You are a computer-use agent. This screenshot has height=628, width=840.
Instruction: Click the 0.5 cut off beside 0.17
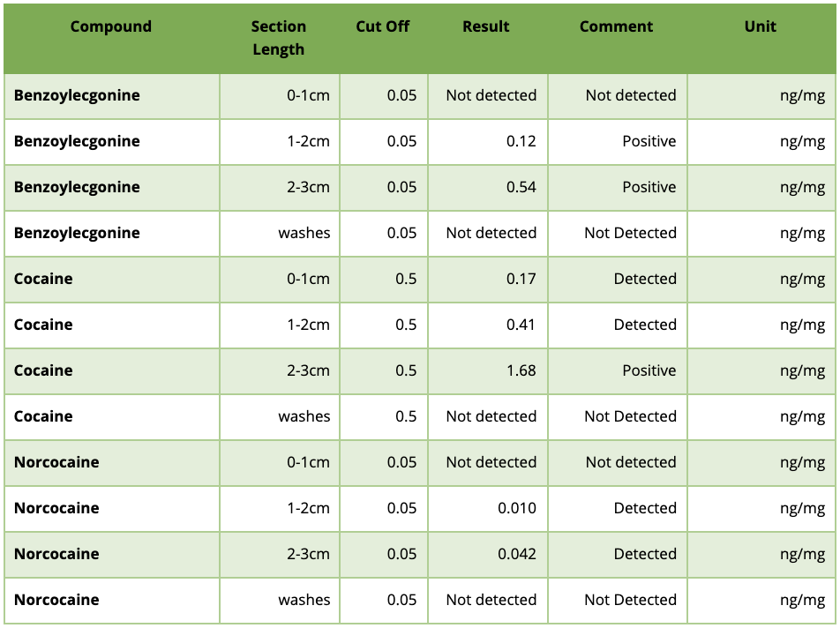(406, 279)
